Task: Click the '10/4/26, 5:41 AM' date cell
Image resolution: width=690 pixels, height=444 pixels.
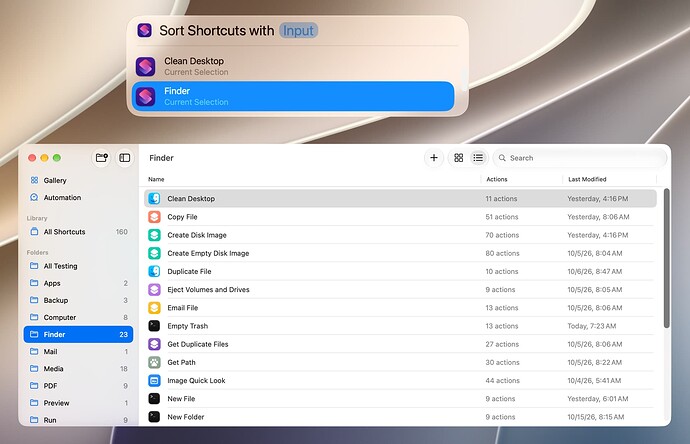Action: point(594,381)
